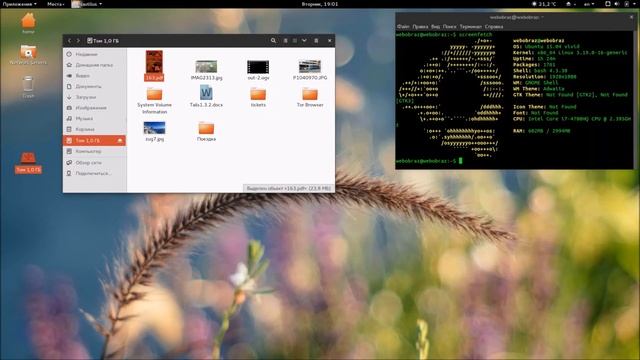Viewport: 640px width, 360px height.
Task: Expand view options chevron in file manager
Action: 304,41
